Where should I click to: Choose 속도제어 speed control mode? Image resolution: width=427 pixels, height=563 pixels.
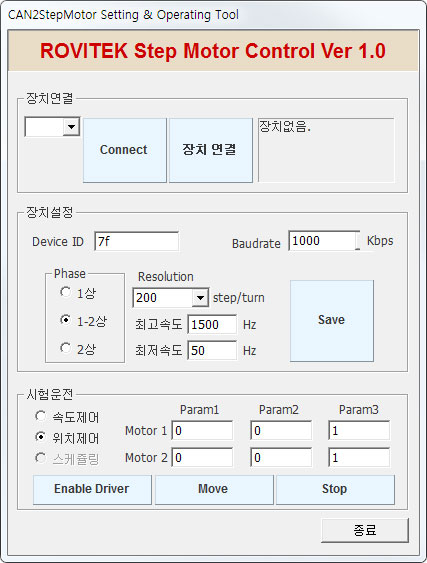pos(41,416)
